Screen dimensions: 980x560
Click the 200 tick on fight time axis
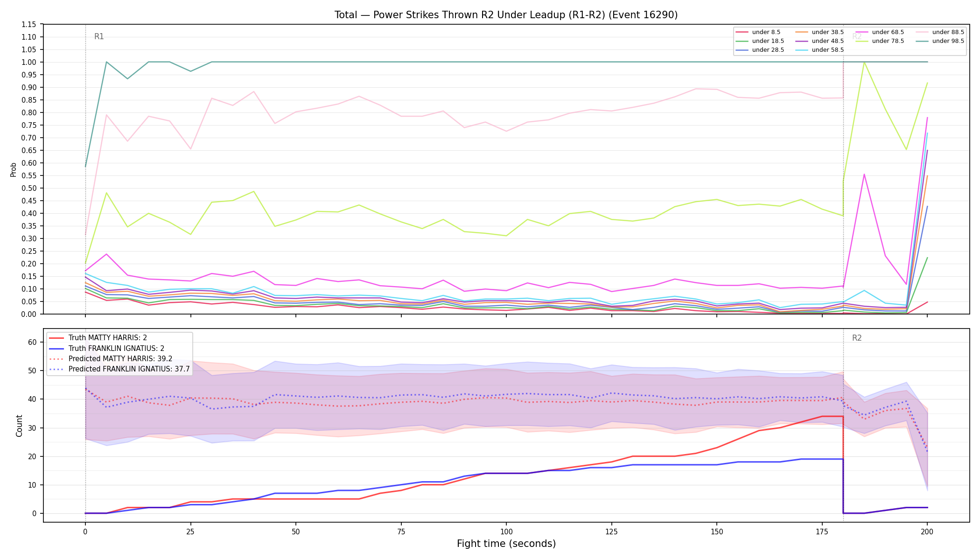927,531
